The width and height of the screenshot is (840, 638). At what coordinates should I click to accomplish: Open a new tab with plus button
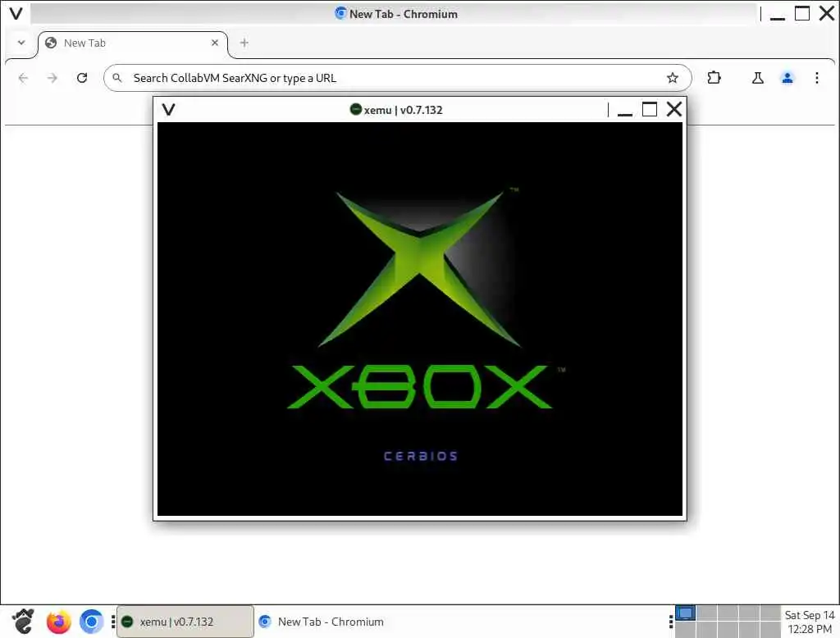coord(244,43)
